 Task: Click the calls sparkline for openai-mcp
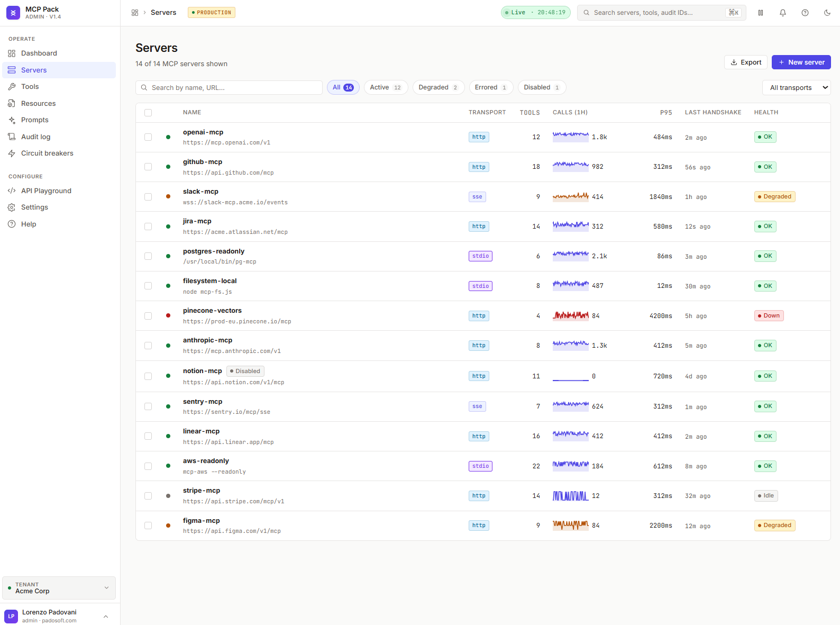click(x=571, y=137)
